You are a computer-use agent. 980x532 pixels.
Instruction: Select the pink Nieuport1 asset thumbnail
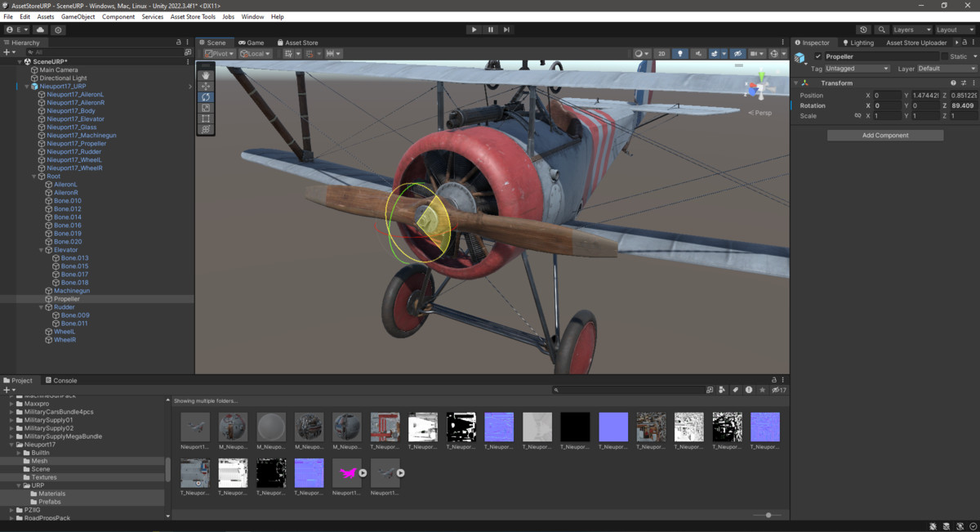click(346, 472)
